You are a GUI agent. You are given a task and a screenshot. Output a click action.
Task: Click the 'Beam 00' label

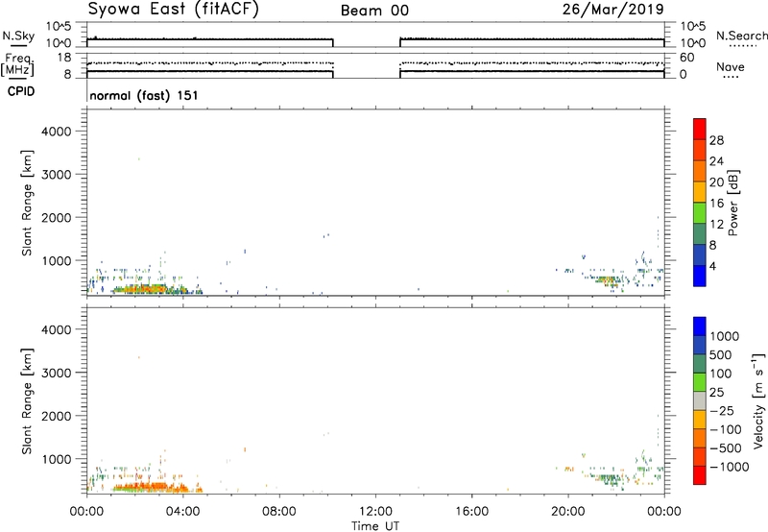point(374,11)
